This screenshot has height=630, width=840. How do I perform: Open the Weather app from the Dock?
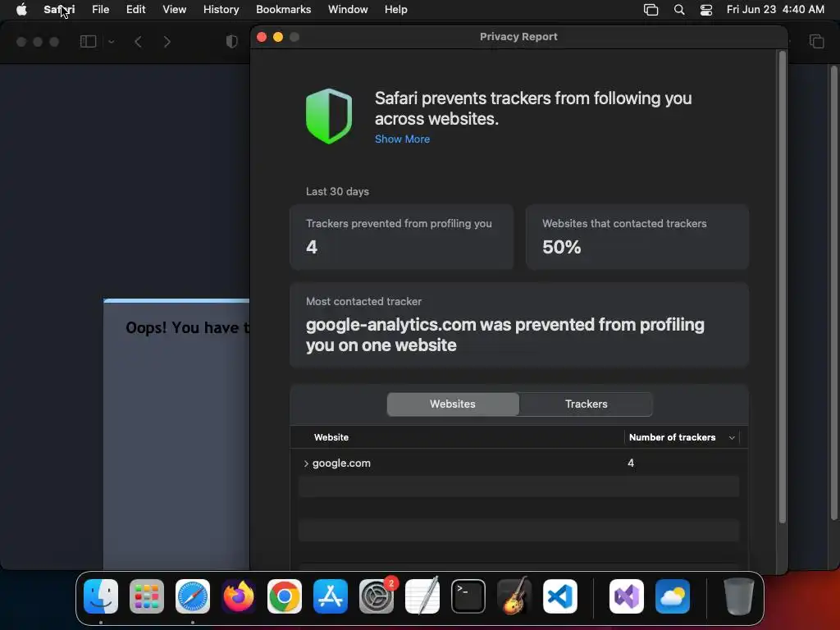[673, 596]
